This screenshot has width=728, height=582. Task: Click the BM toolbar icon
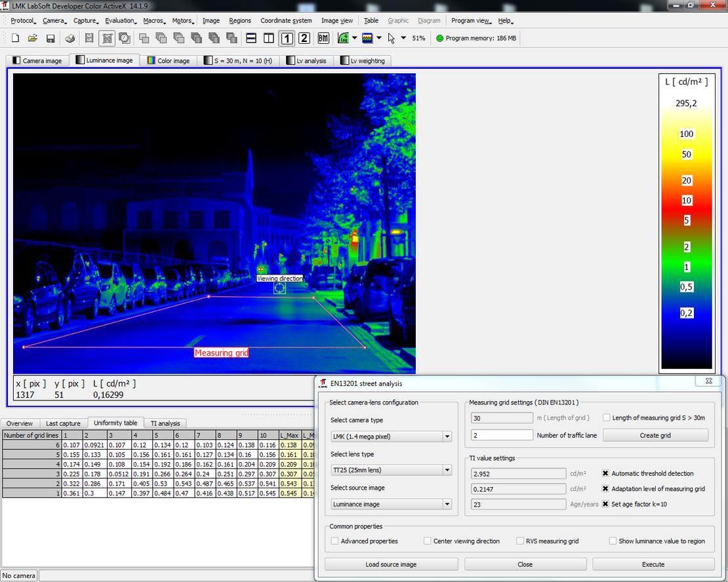pyautogui.click(x=323, y=38)
